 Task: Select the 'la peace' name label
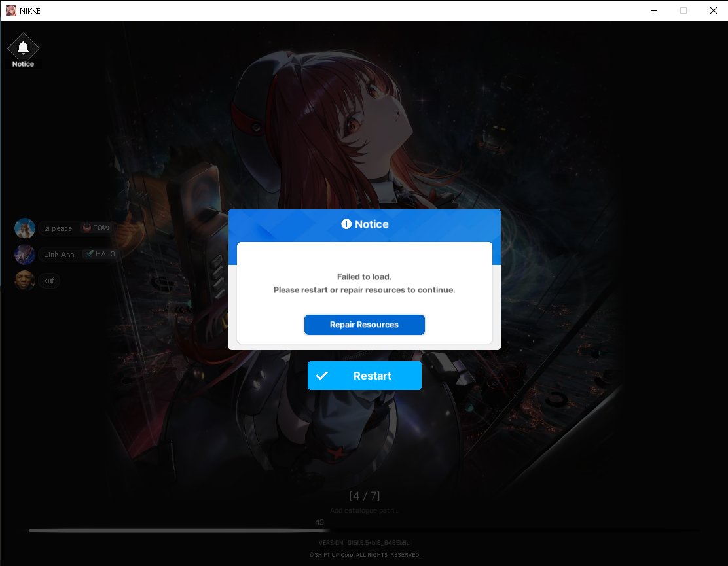(x=58, y=228)
